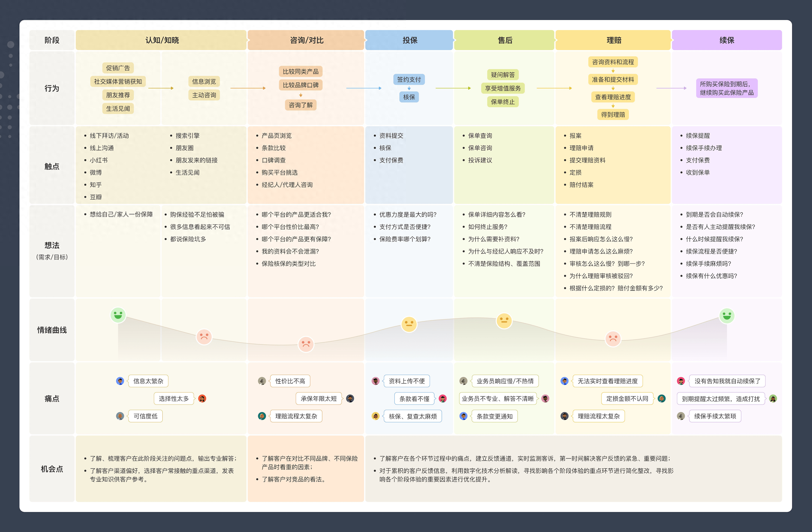The height and width of the screenshot is (532, 812).
Task: Click the neutral yellow face in 投保 column
Action: pos(409,324)
